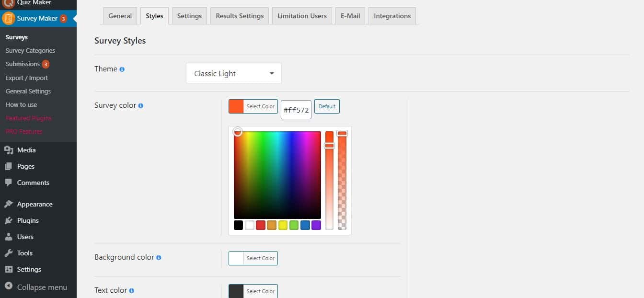Click the Comments bubble icon
644x298 pixels.
(x=8, y=183)
